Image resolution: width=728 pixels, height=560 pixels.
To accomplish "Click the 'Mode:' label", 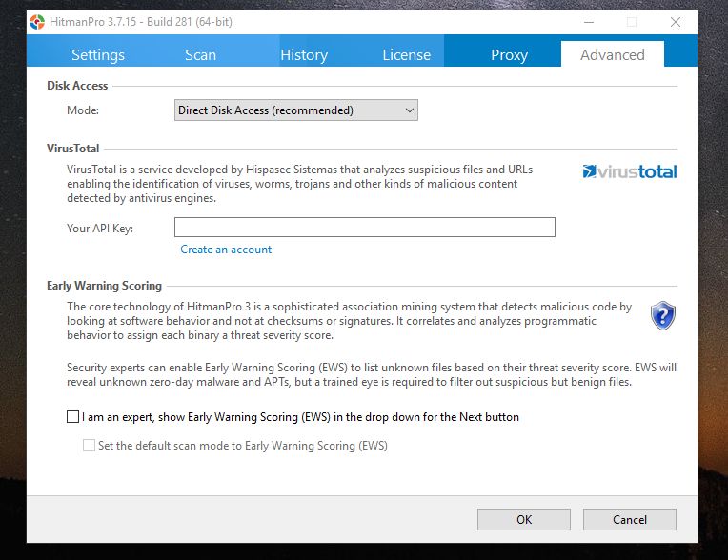I will (83, 110).
